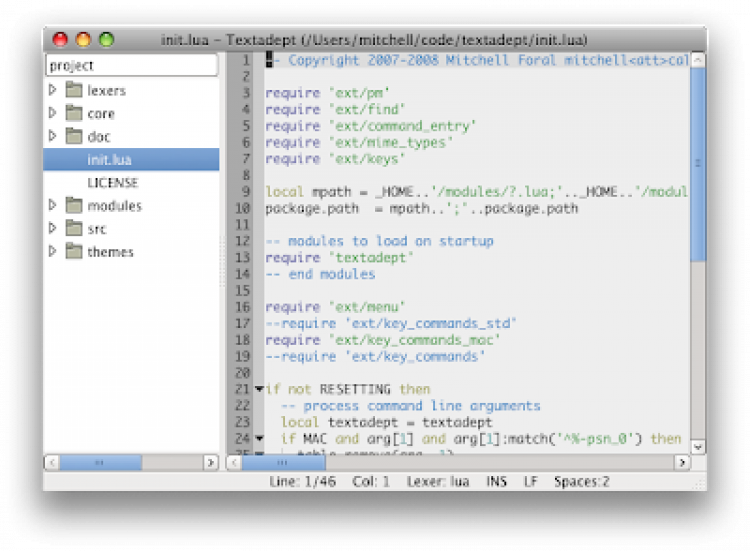Click the sidebar horizontal scrollbar thumb
The image size is (750, 551).
[100, 463]
